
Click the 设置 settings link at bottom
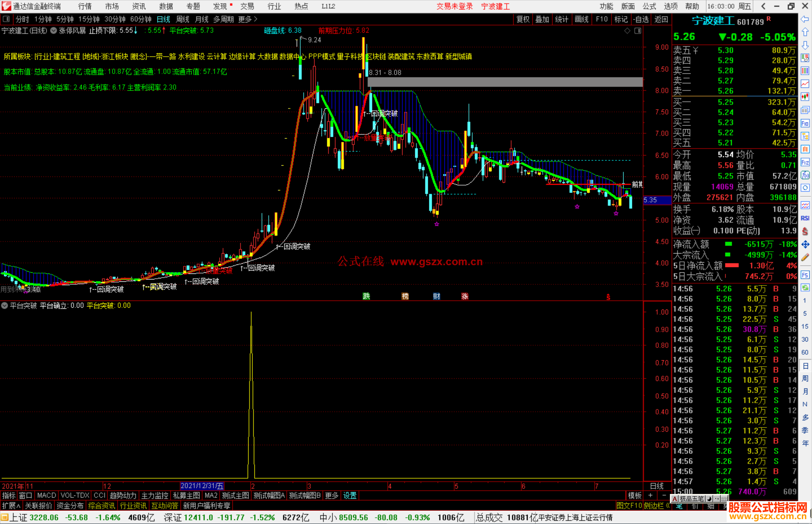(x=350, y=495)
